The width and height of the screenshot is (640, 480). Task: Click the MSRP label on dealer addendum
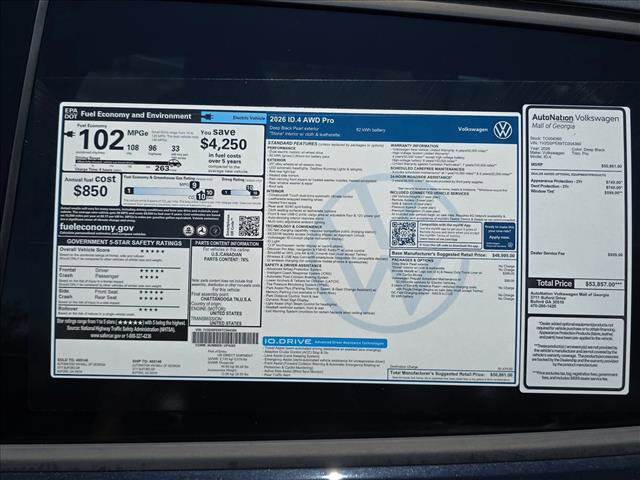click(535, 165)
